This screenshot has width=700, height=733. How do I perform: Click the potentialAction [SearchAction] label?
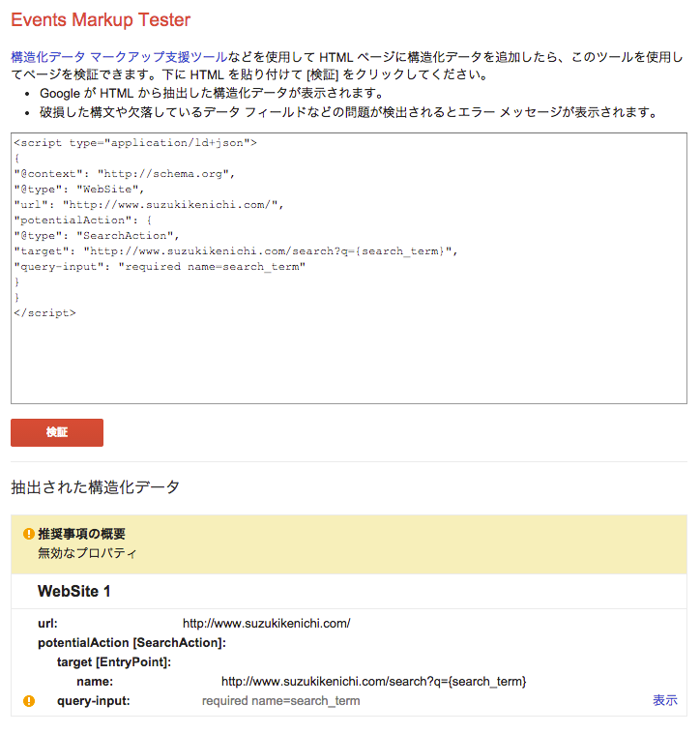pos(131,643)
